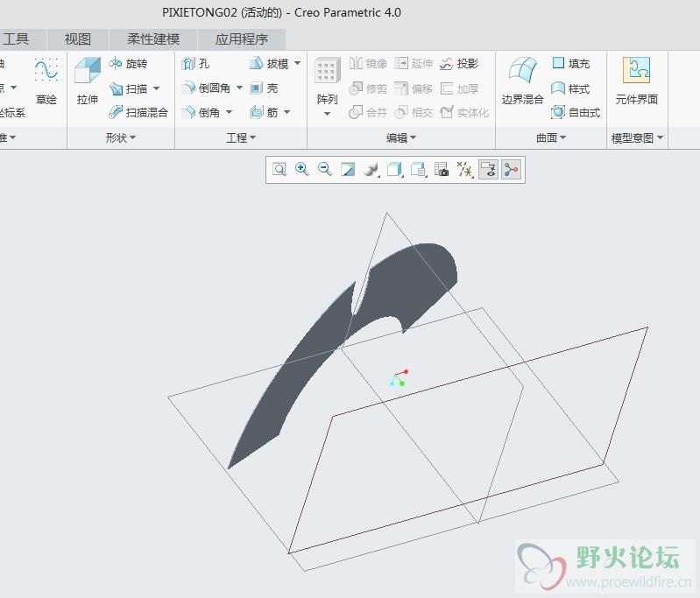Select the Boundary Blend (边界混合) tool

pyautogui.click(x=522, y=81)
